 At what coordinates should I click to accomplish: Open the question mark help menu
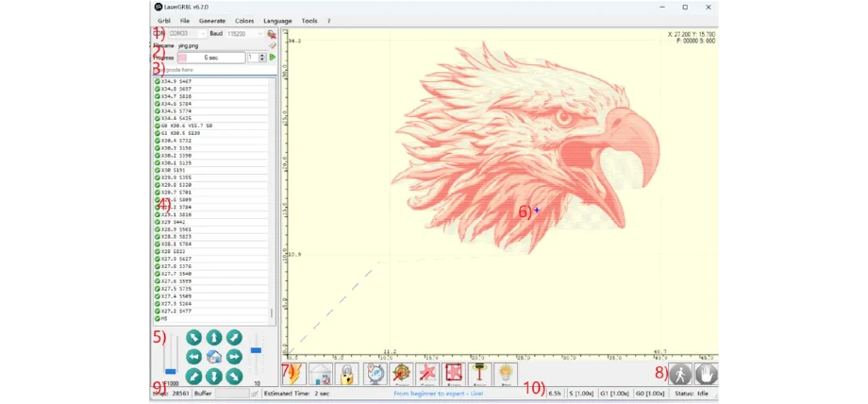329,21
